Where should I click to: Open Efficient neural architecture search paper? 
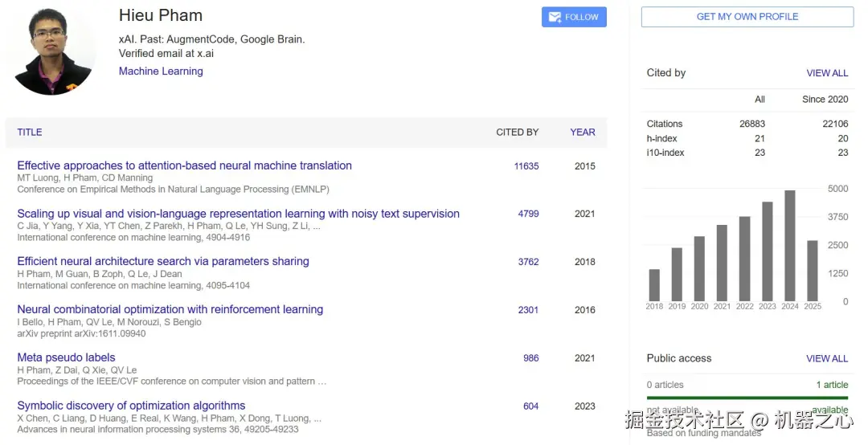click(x=163, y=261)
